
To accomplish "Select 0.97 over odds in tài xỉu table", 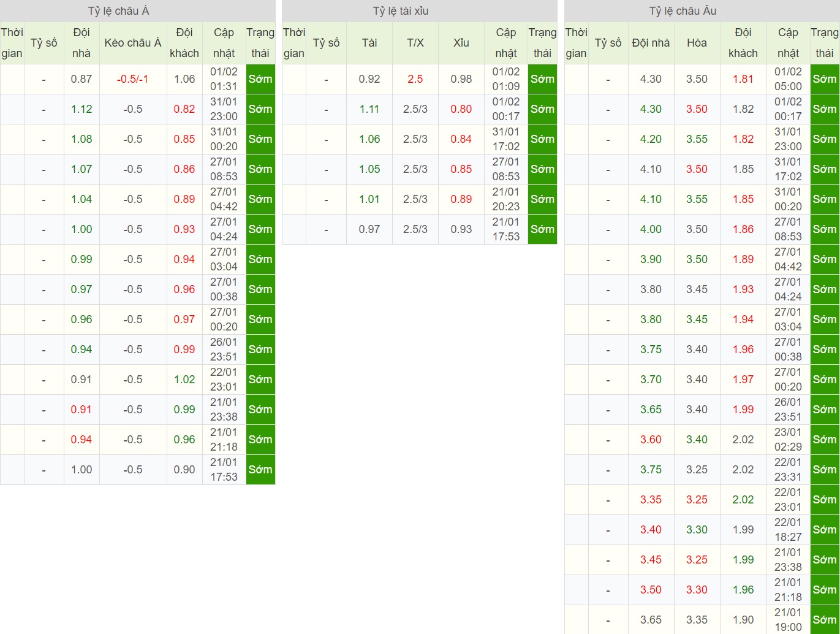I will [x=369, y=229].
